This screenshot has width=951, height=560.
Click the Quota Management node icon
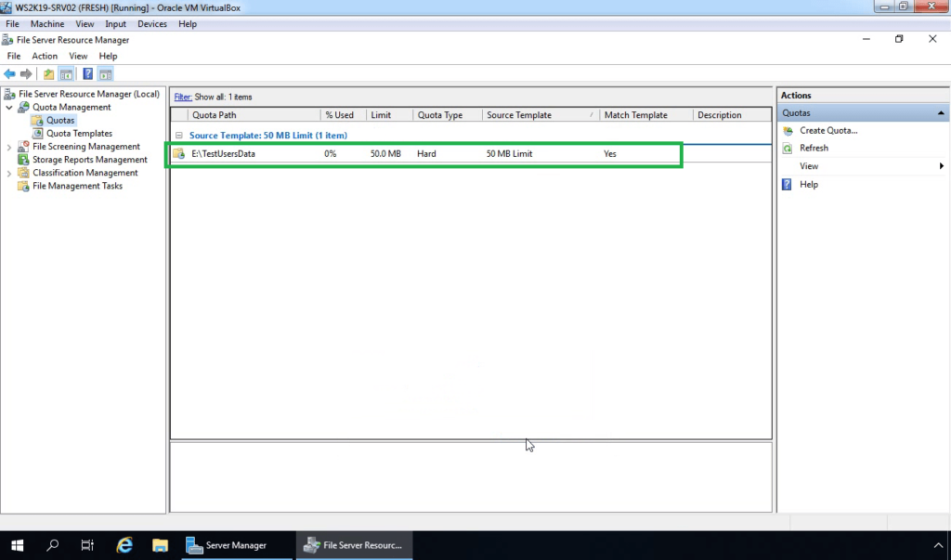coord(23,108)
